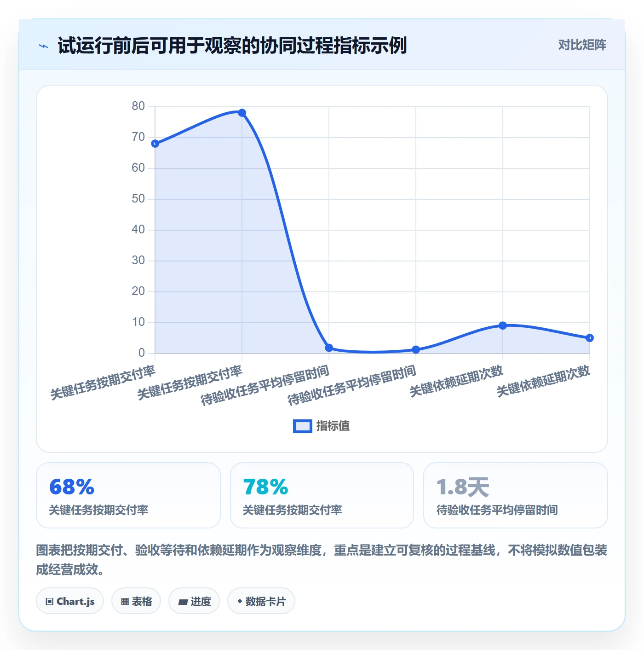This screenshot has height=650, width=644.
Task: Click the diamond icon in 数据卡片 chip
Action: [x=240, y=601]
